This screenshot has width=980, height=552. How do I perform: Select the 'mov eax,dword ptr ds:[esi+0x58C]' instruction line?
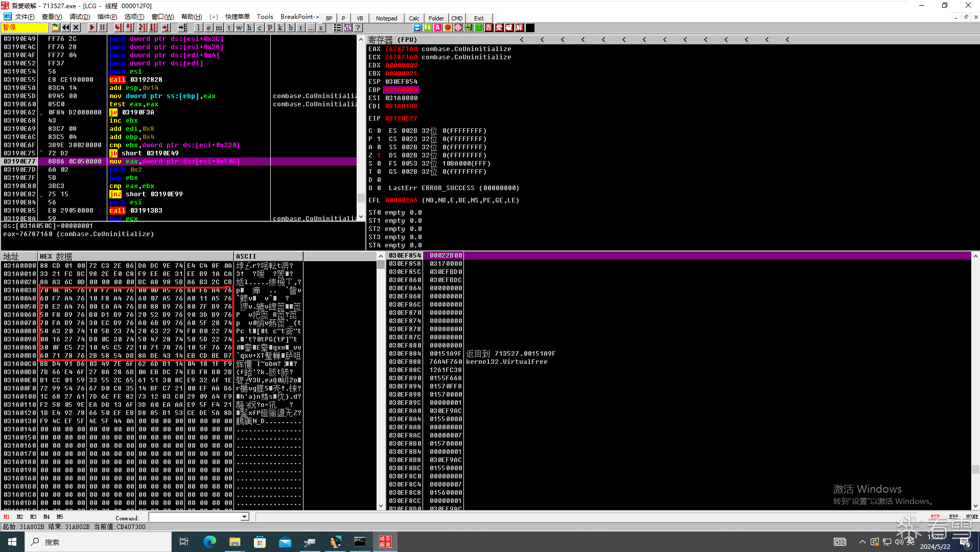click(x=179, y=162)
